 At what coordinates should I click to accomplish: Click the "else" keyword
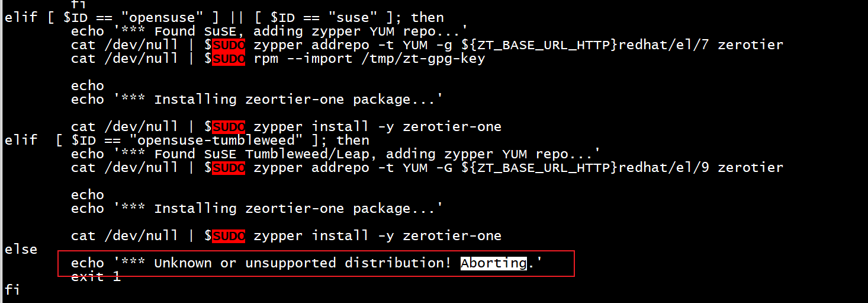(x=21, y=249)
